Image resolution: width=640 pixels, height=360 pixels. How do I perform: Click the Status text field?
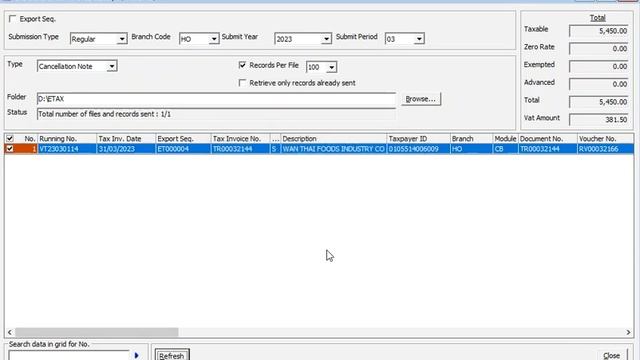[216, 114]
